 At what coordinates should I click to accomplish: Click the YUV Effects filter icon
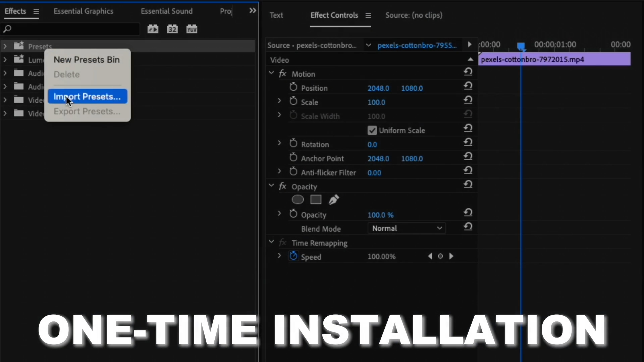click(x=192, y=29)
